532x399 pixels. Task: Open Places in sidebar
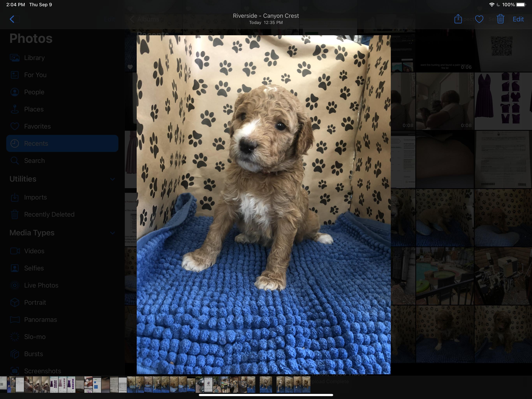[x=34, y=109]
